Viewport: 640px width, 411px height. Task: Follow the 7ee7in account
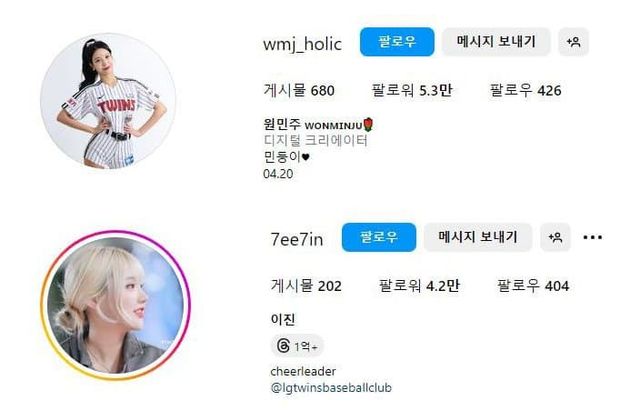coord(379,237)
